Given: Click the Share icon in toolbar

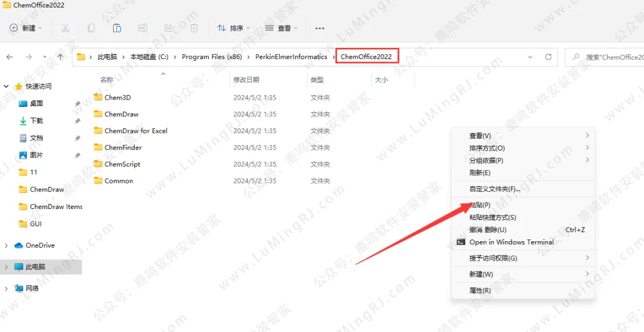Looking at the screenshot, I should [x=168, y=28].
